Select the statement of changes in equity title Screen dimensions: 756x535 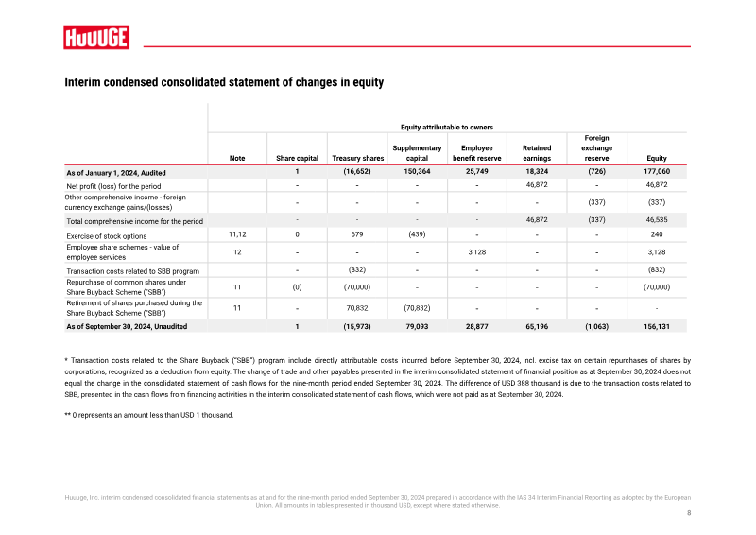(x=224, y=82)
